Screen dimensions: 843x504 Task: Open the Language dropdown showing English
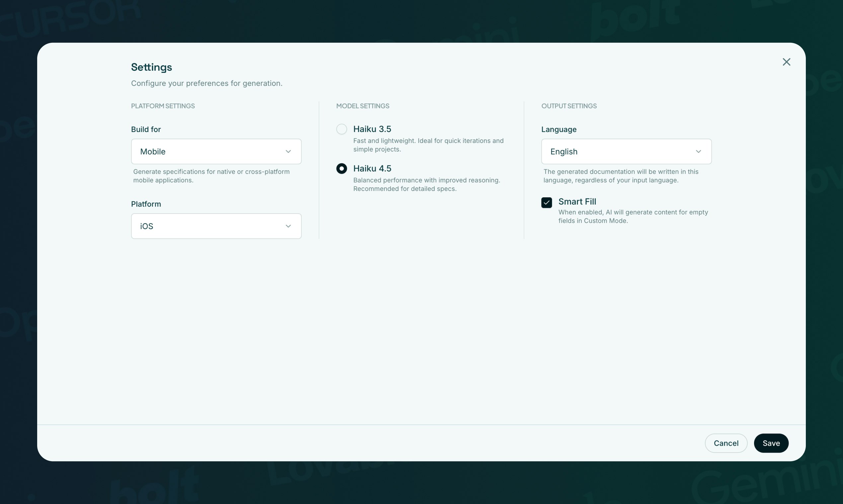(x=619, y=152)
